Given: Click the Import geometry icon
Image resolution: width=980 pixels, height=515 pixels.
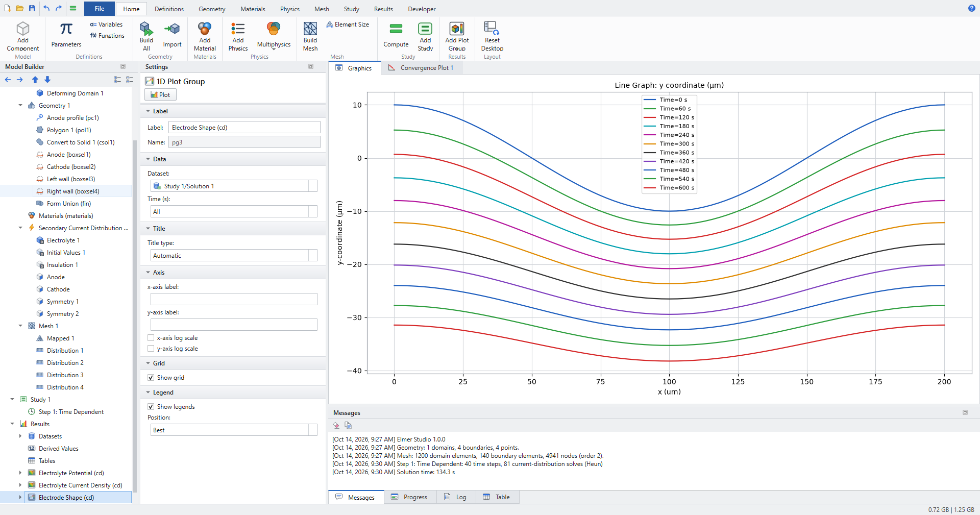Looking at the screenshot, I should click(x=172, y=29).
